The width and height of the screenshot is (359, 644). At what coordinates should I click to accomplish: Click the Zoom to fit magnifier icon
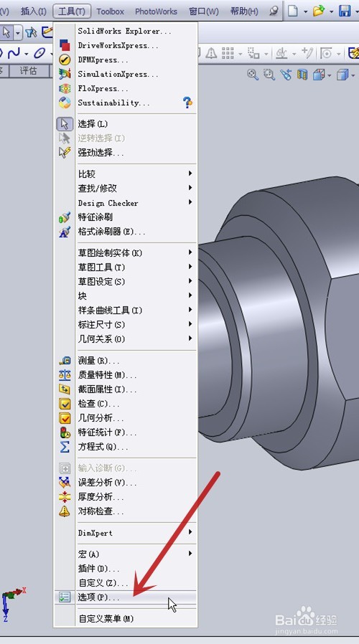click(253, 75)
